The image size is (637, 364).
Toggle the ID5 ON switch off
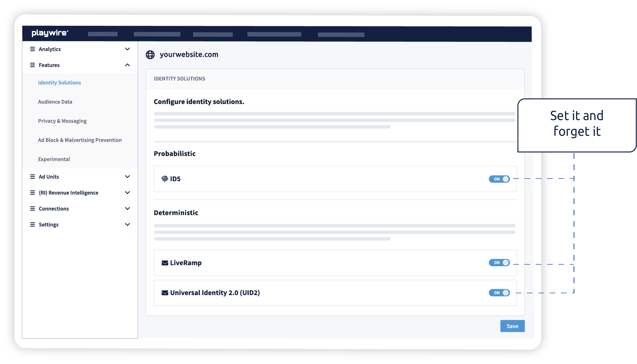point(499,179)
